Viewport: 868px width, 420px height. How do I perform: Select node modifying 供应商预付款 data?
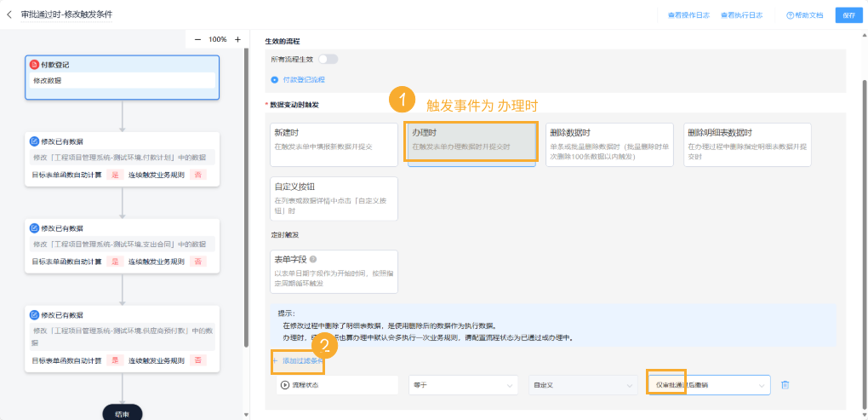(123, 338)
